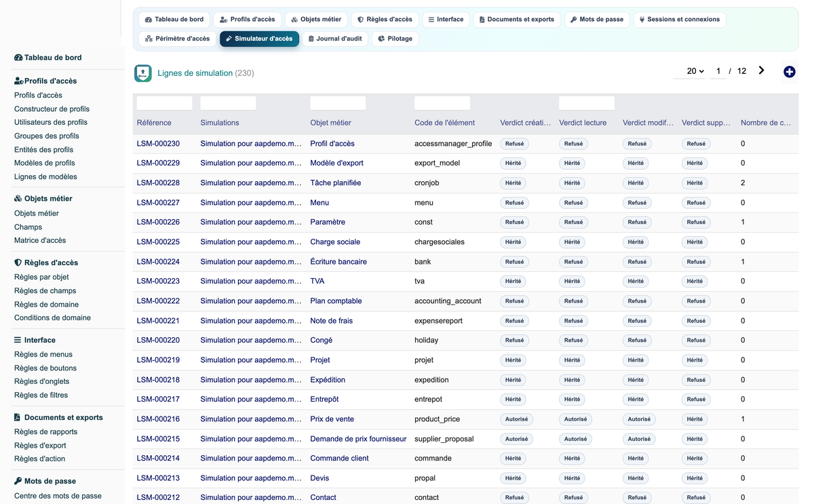Sort by Verdict lecture column header
The image size is (814, 504).
point(583,123)
